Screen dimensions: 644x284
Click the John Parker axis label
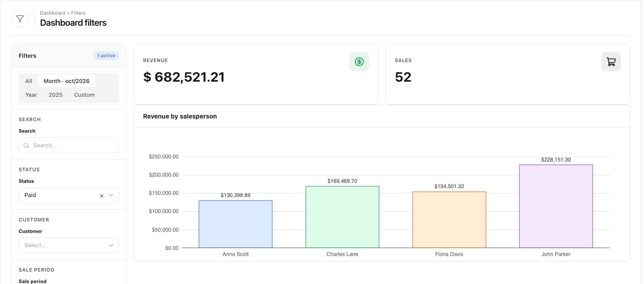point(556,254)
